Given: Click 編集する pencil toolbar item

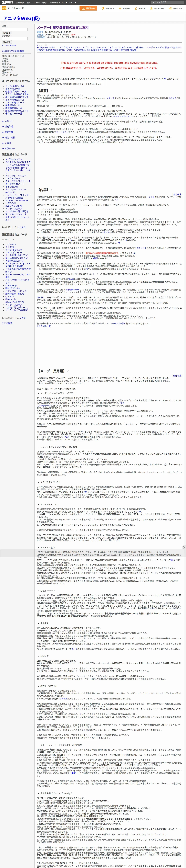Looking at the screenshot, I should (x=140, y=8).
